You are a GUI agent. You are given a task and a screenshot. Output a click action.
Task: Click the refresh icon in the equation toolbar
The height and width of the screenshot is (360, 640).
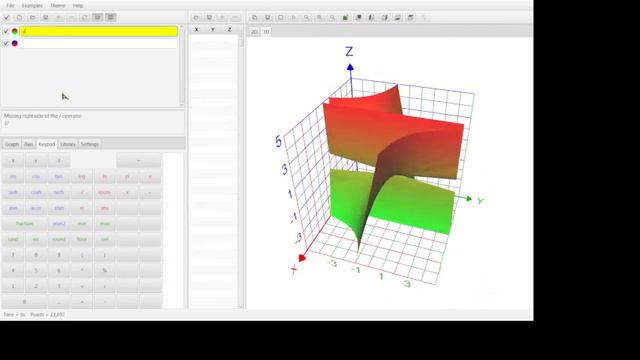pyautogui.click(x=84, y=18)
